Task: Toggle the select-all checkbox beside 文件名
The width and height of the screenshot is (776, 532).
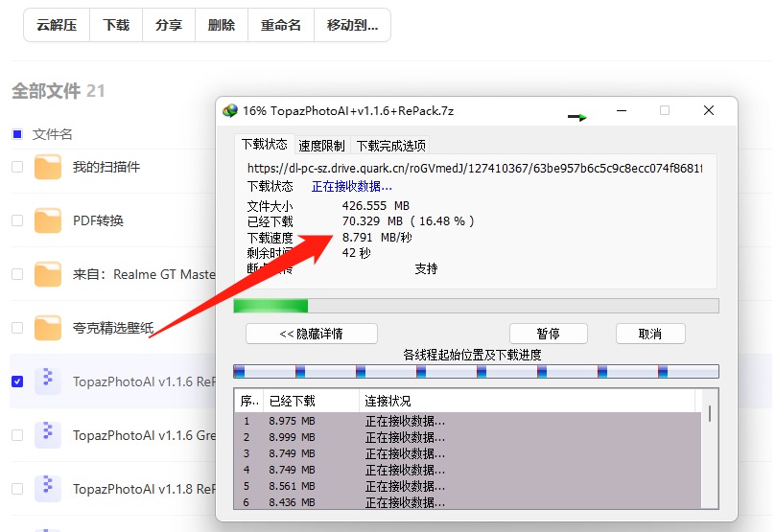Action: pyautogui.click(x=17, y=134)
